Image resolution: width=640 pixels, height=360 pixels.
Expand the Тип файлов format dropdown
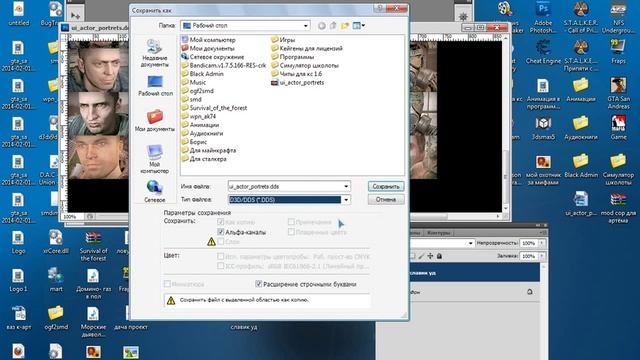pos(346,200)
